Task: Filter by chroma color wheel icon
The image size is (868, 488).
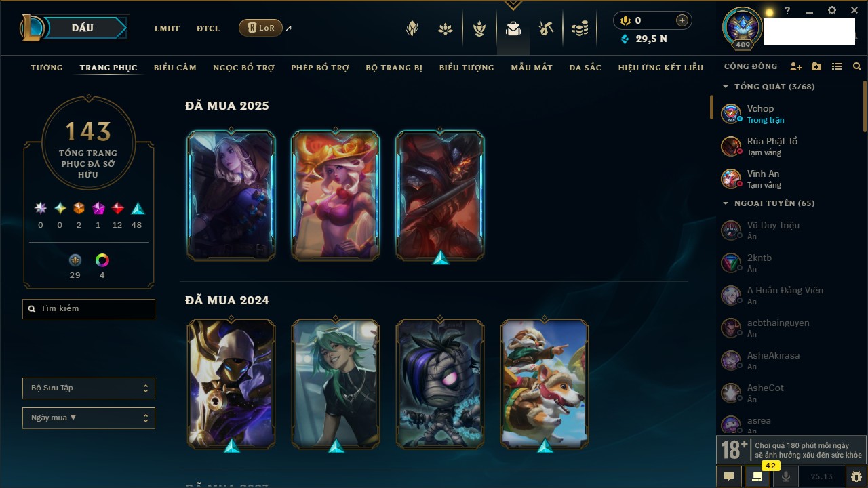Action: [102, 260]
